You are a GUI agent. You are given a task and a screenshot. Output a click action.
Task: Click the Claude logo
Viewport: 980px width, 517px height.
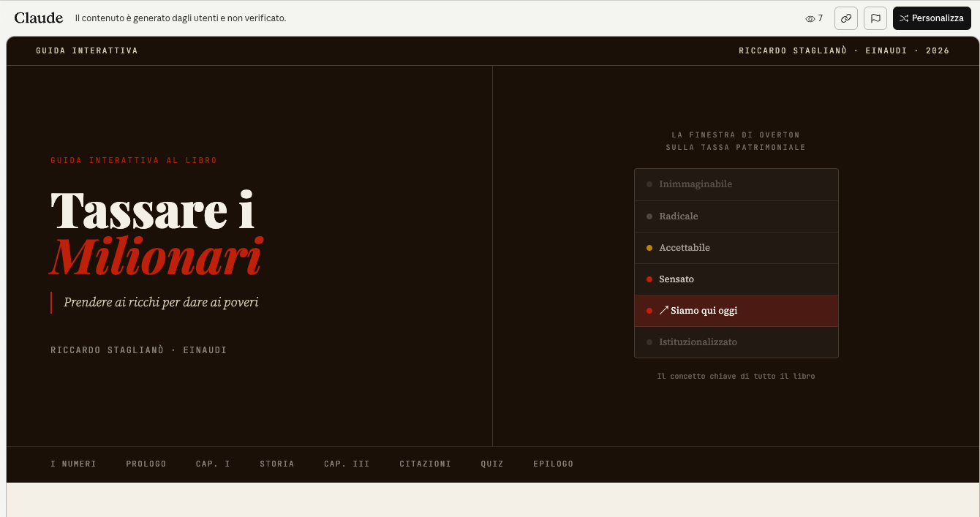(x=39, y=18)
